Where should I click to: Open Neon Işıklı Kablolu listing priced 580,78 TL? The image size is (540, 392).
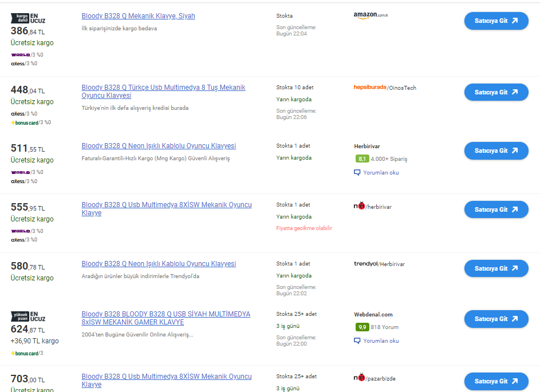click(x=159, y=264)
